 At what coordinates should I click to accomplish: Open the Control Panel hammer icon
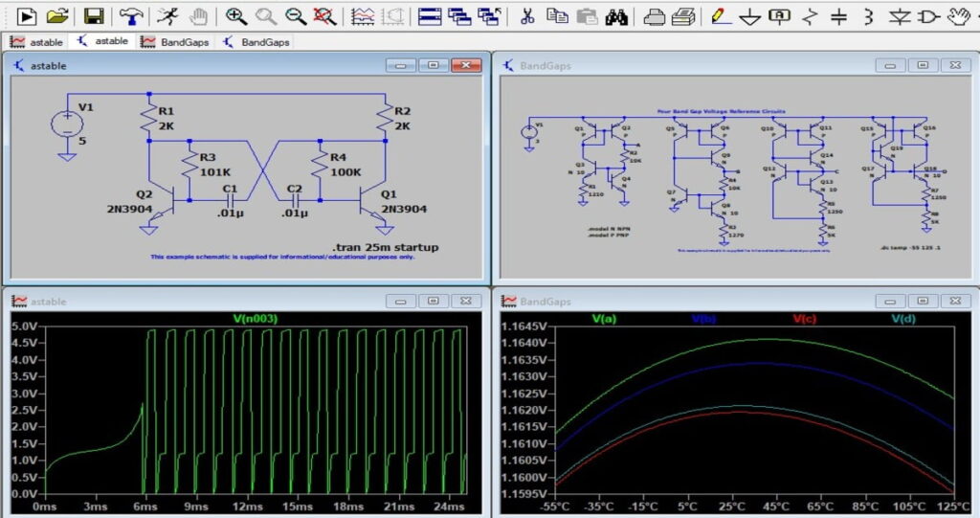point(130,16)
